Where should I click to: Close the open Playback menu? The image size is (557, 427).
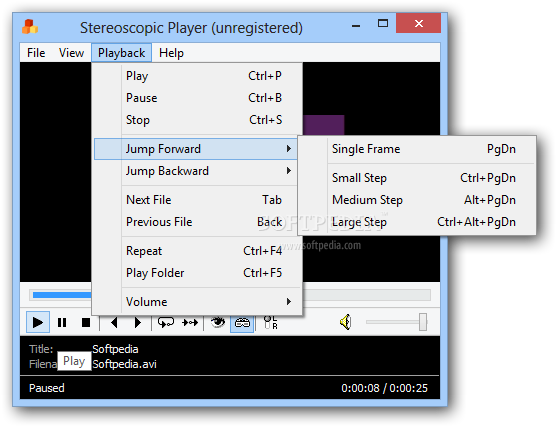[121, 53]
